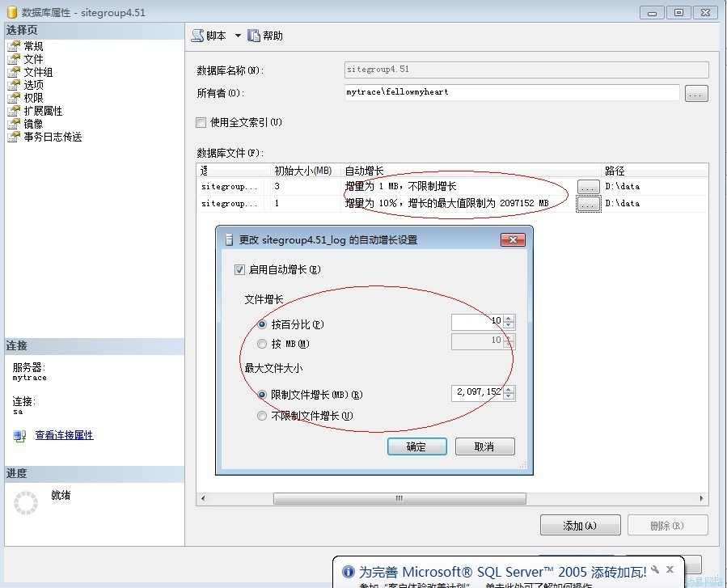727x588 pixels.
Task: Click the 脚本 (Script) toolbar icon
Action: [x=197, y=36]
